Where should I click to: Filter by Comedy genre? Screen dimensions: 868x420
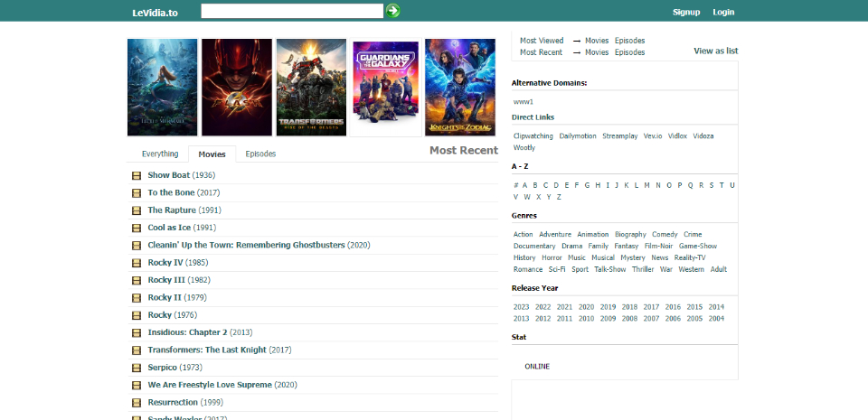click(665, 234)
